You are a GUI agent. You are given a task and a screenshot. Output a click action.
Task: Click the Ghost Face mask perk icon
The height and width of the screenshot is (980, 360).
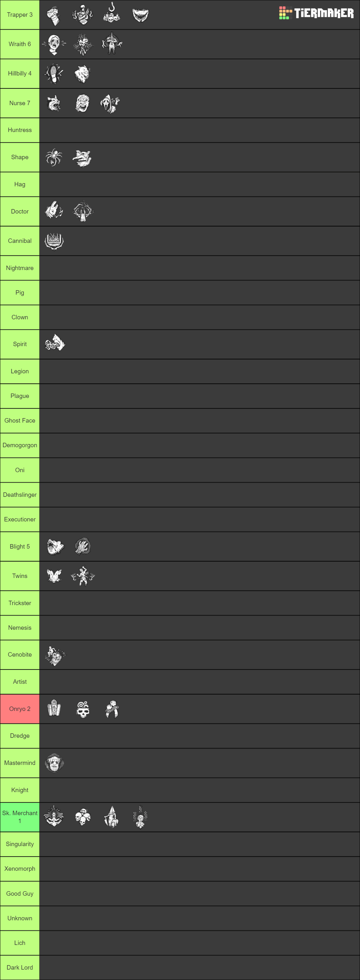110,104
